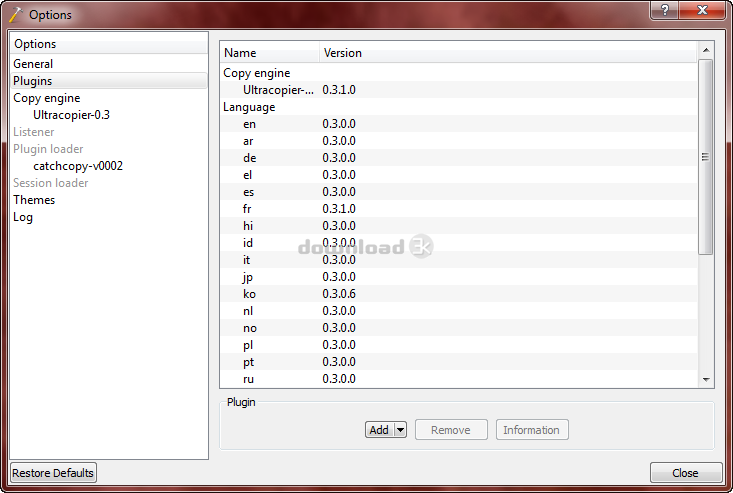Screen dimensions: 733x493
Task: Open the Log options page
Action: 23,217
